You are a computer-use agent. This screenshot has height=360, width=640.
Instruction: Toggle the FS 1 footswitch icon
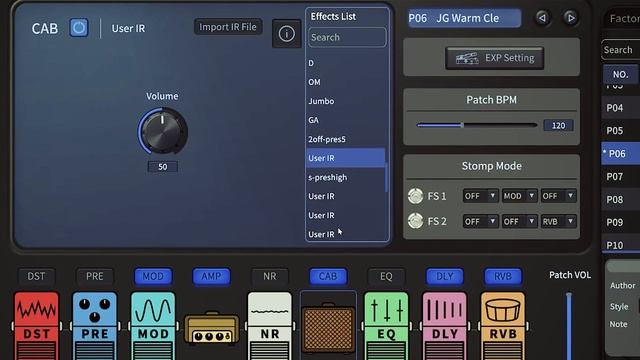pos(416,196)
